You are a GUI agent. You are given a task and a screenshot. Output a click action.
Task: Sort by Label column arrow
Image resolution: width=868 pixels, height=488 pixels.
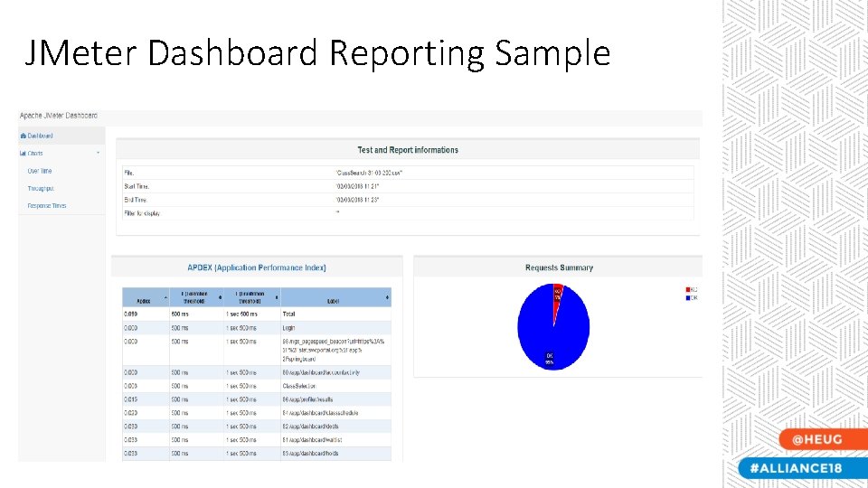(387, 297)
